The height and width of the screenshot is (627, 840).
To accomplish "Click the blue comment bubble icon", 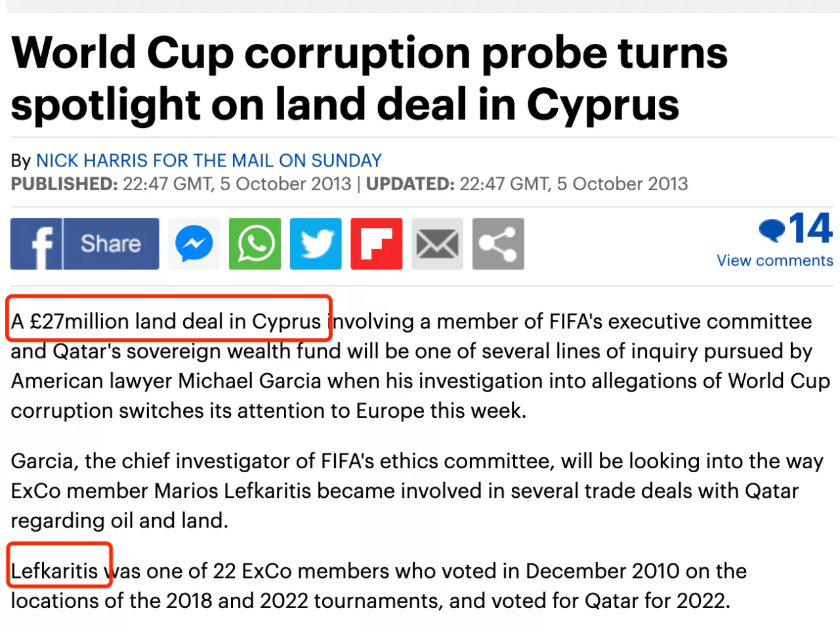I will click(772, 230).
